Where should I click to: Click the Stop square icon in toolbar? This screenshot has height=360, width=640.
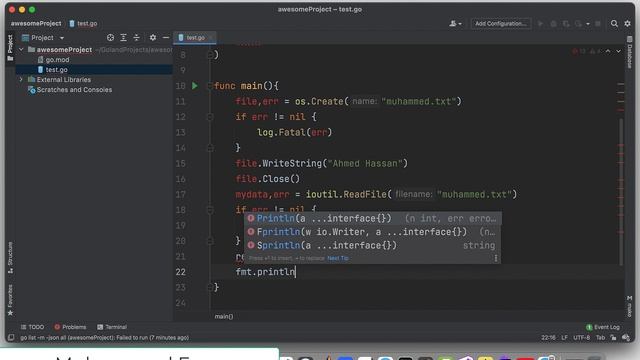[598, 24]
